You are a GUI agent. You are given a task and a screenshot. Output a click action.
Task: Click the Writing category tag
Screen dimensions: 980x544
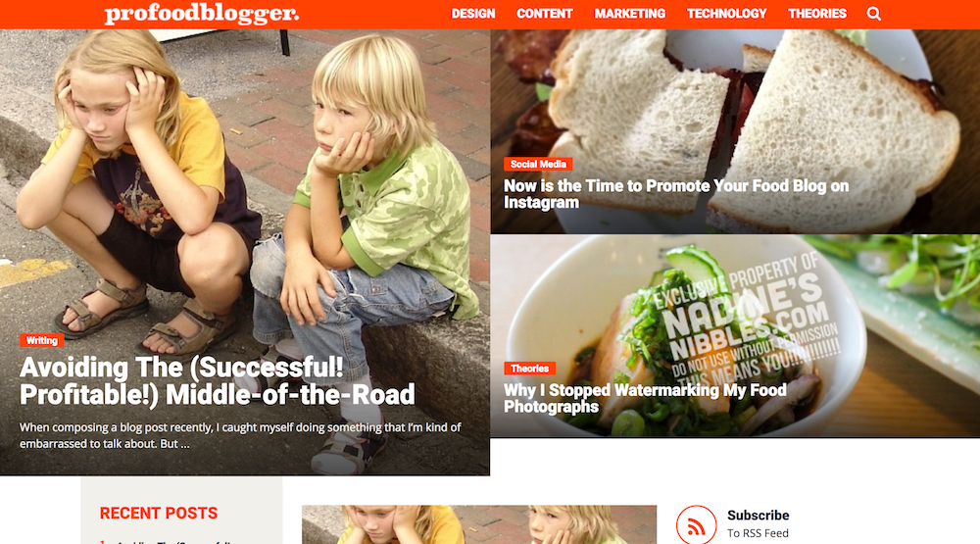click(42, 341)
